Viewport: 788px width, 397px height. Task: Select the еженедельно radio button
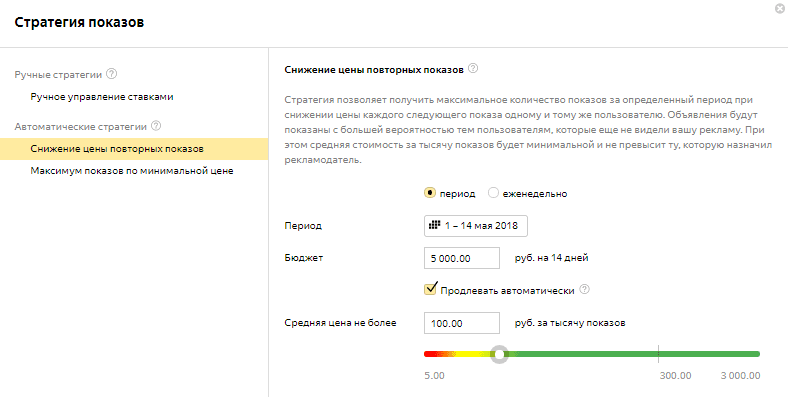[x=494, y=193]
